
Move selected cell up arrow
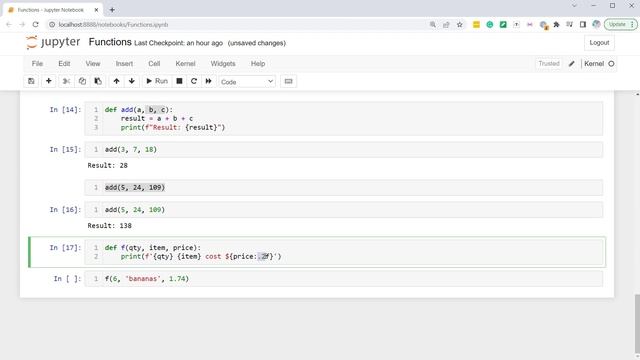[x=116, y=81]
